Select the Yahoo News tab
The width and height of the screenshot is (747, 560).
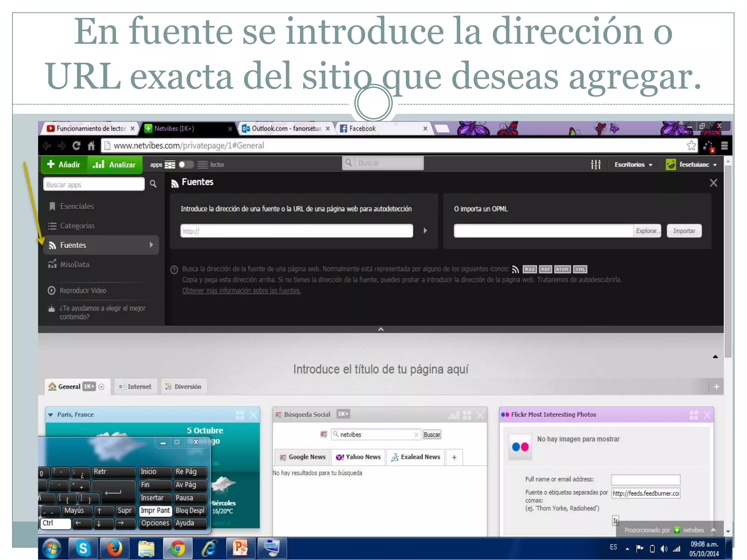(358, 457)
